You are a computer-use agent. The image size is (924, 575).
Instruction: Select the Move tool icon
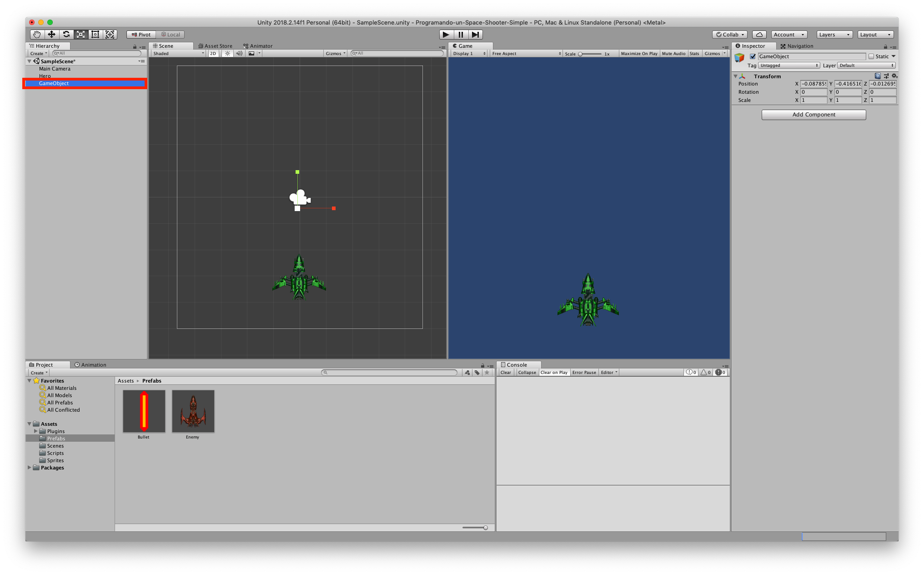(x=51, y=35)
